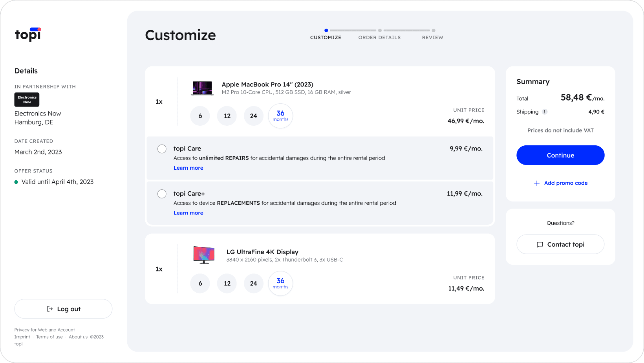The width and height of the screenshot is (644, 363).
Task: Choose 12 months for the LG UltraFine display
Action: (x=227, y=283)
